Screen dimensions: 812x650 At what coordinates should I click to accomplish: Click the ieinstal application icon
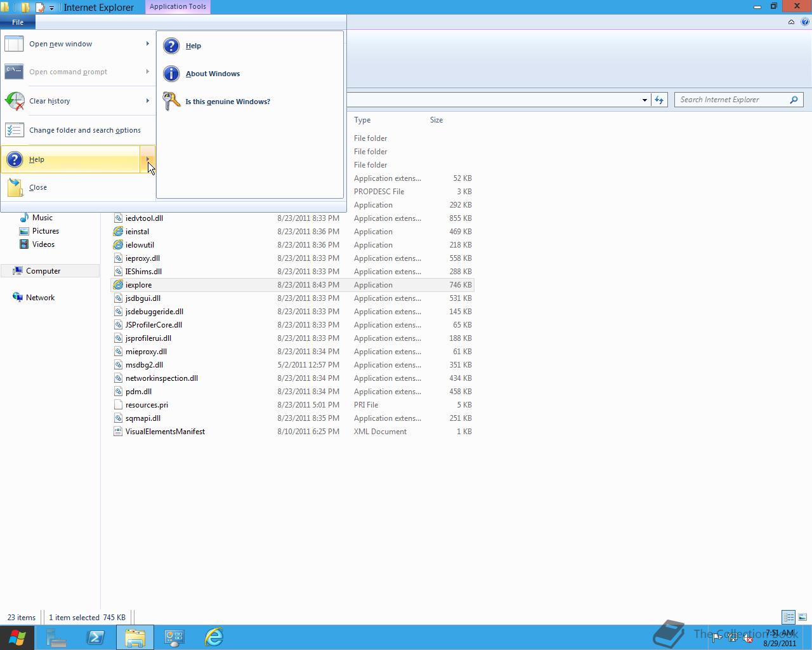point(118,232)
